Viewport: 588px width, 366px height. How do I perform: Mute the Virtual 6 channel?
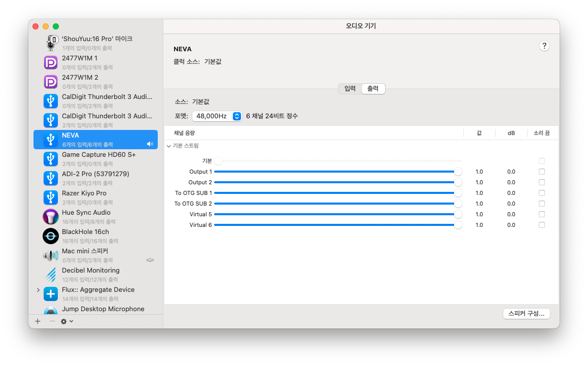pyautogui.click(x=541, y=225)
